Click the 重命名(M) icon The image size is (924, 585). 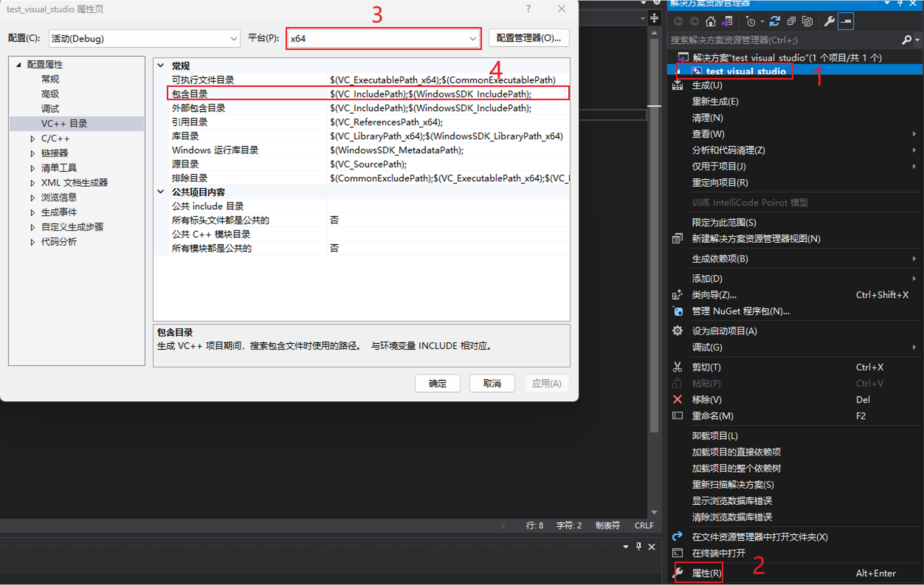[678, 416]
